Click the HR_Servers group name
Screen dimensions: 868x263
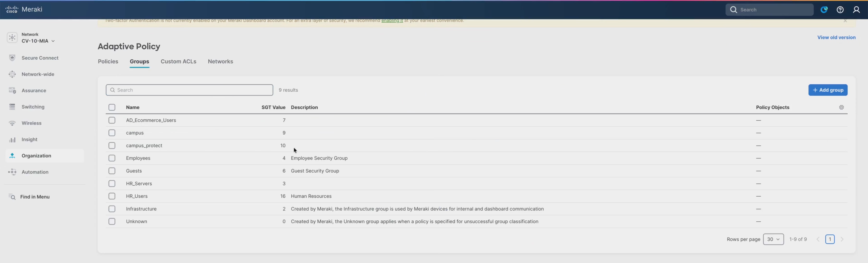pyautogui.click(x=139, y=184)
